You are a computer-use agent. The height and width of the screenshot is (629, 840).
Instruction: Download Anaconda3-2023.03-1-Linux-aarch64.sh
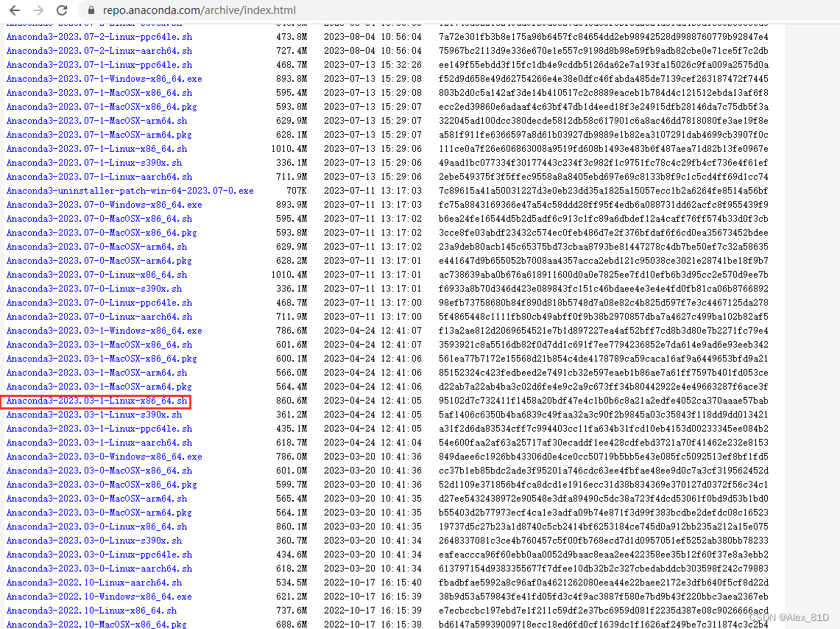click(99, 443)
